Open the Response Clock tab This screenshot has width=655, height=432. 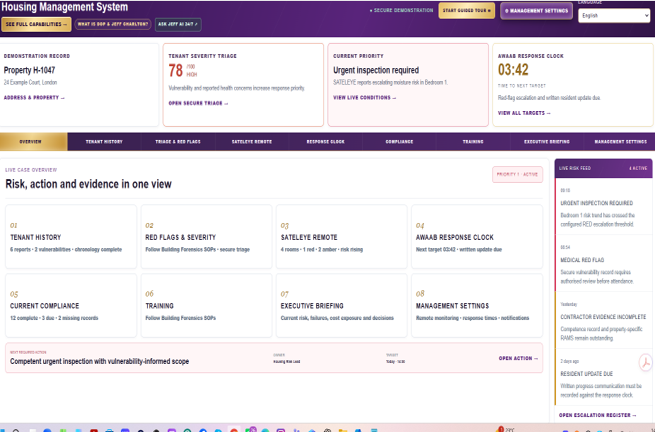(x=325, y=142)
